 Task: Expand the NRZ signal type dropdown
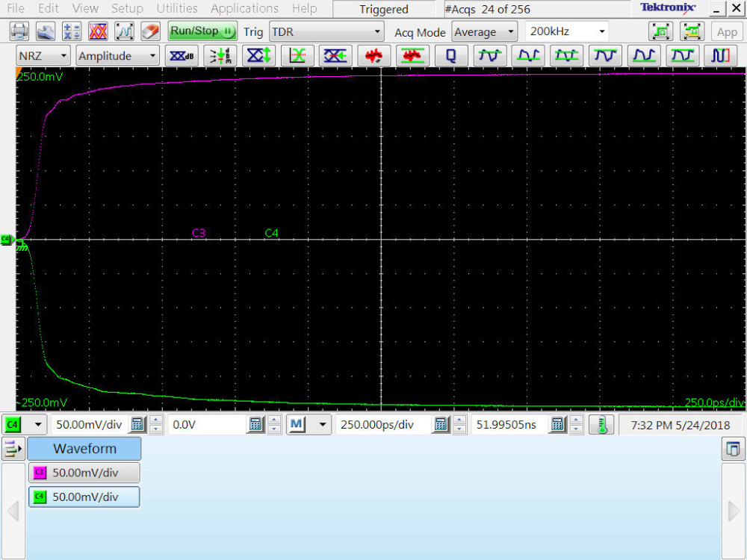click(x=43, y=56)
